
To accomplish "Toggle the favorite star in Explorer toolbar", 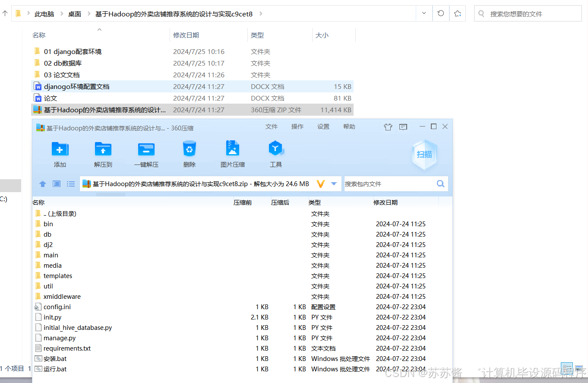I will tap(456, 13).
